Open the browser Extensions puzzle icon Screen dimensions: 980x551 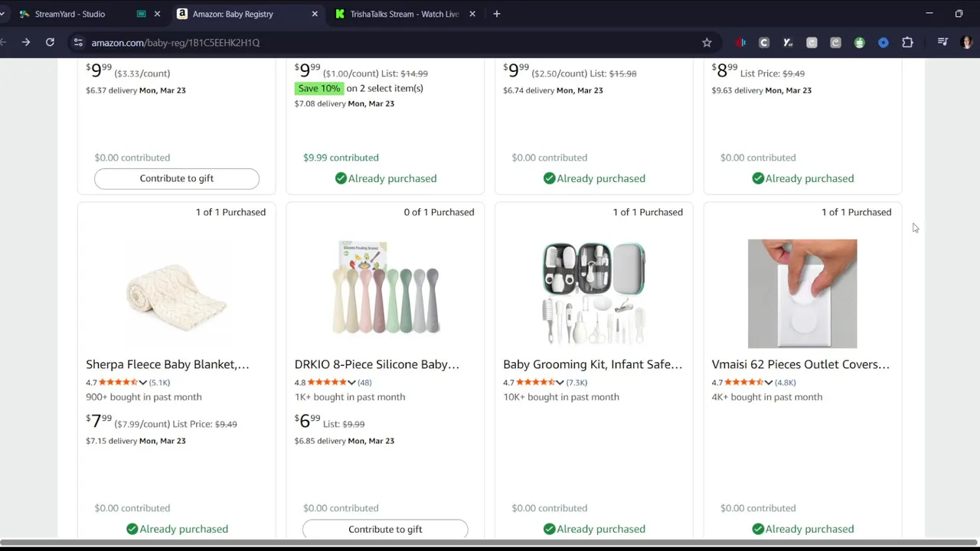[907, 43]
